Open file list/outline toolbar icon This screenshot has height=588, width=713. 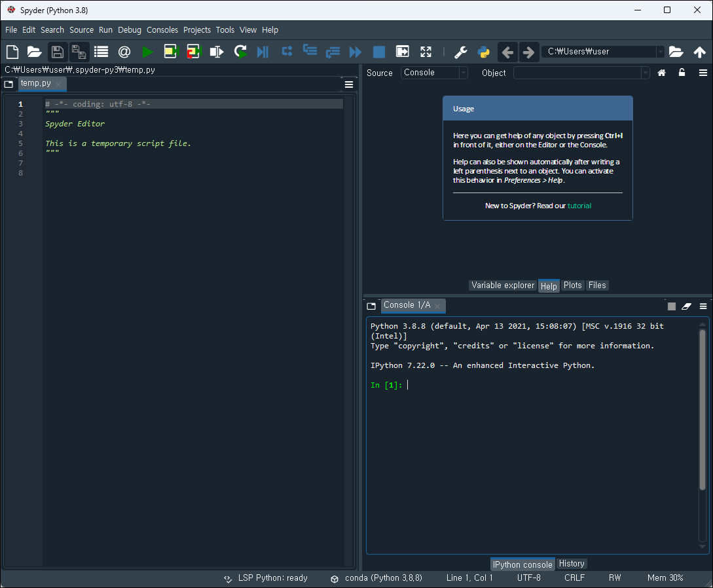101,52
